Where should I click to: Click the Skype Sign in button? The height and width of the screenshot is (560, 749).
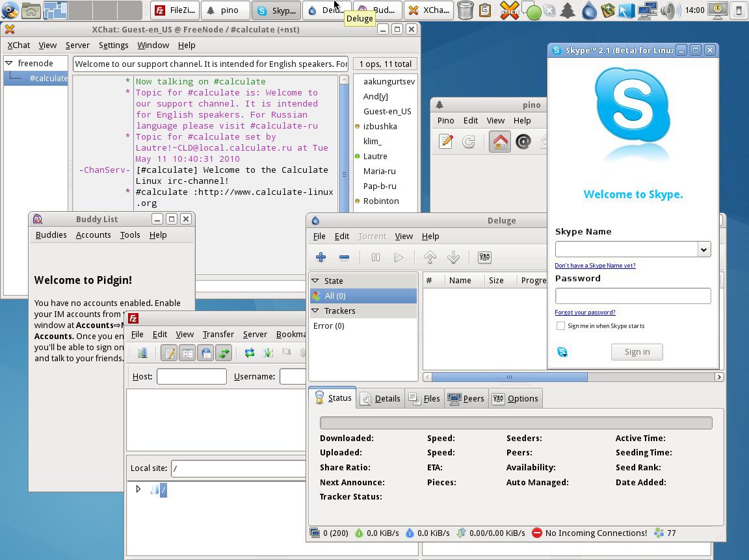(x=637, y=352)
